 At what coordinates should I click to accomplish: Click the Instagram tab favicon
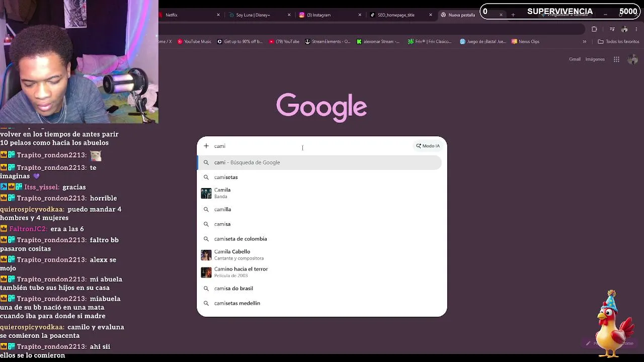coord(302,15)
